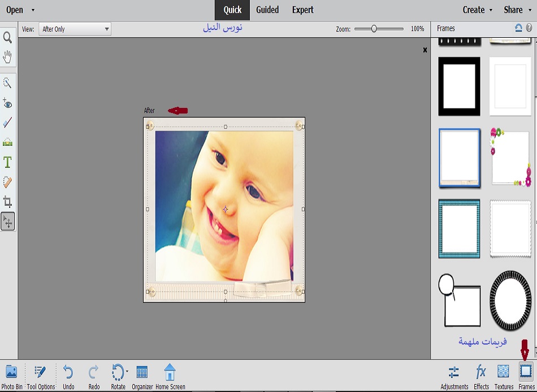Screen dimensions: 537x392
Task: Expand the Open file dropdown arrow
Action: [x=33, y=10]
